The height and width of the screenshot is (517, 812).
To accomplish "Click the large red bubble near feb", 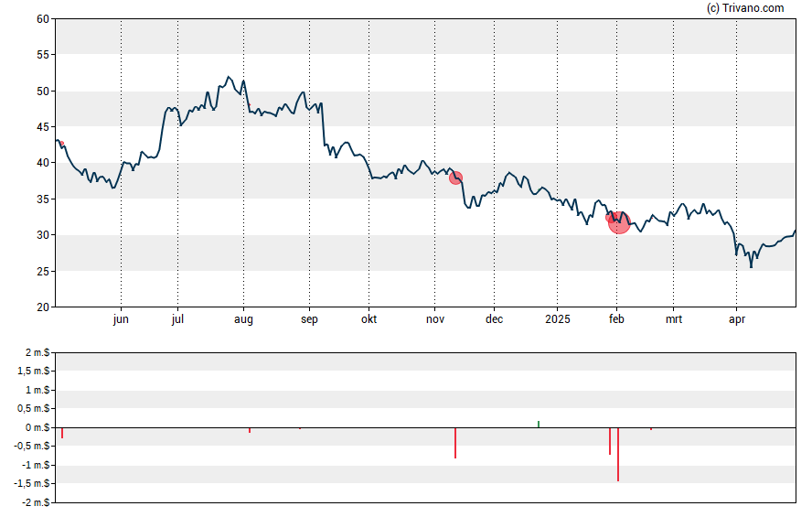I will 619,222.
